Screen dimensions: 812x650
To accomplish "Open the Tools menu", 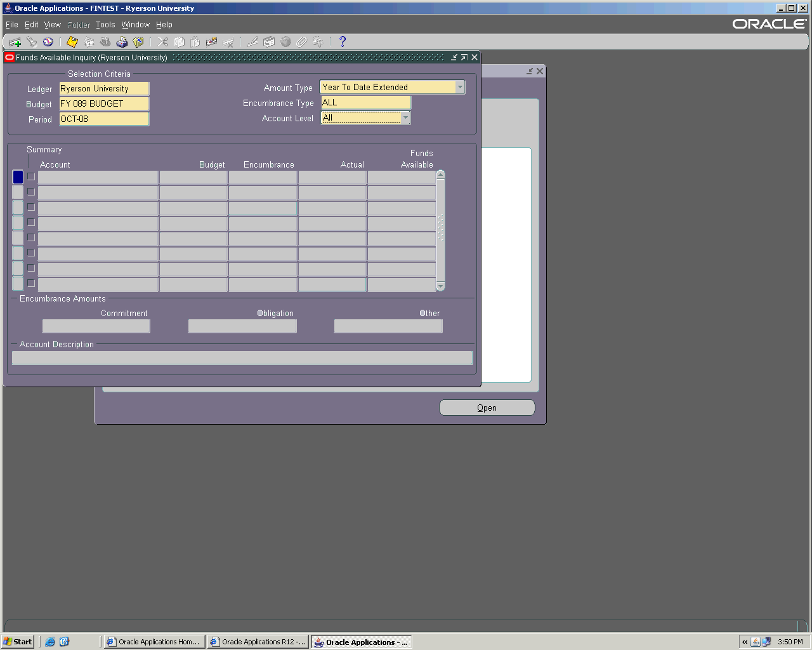I will [105, 25].
